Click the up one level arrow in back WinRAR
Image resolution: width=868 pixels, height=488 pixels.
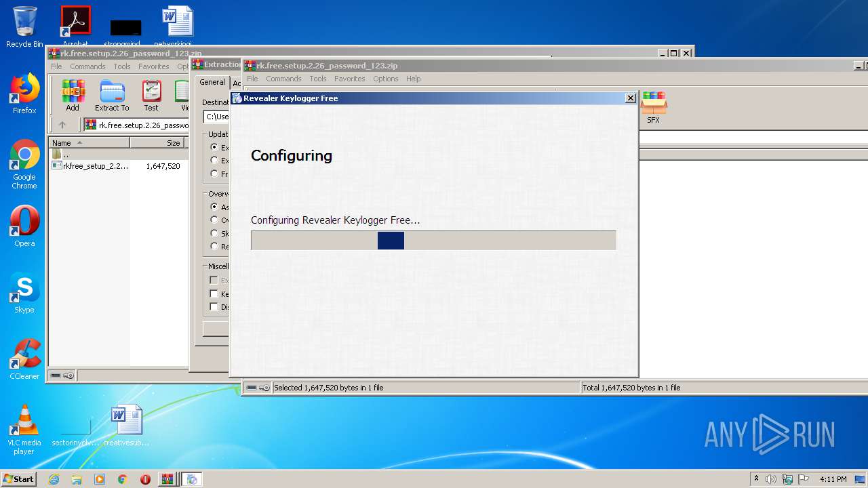[62, 125]
